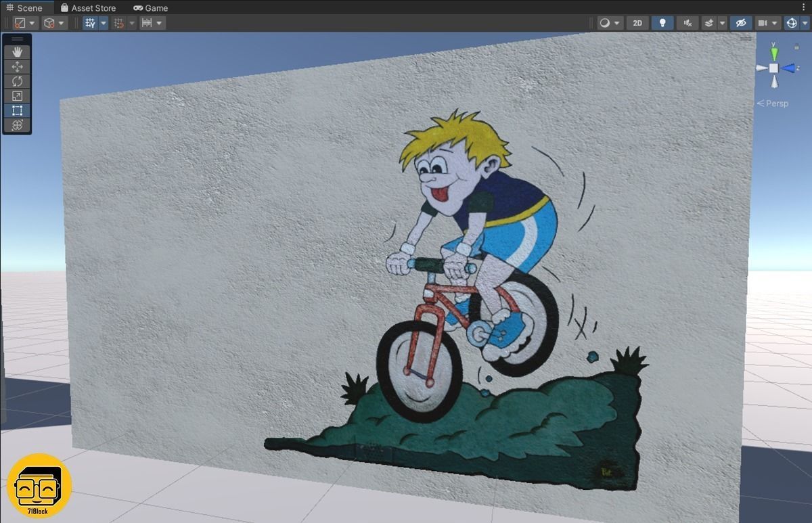Click the bottom white gizmo cone
The width and height of the screenshot is (812, 523).
(x=774, y=82)
